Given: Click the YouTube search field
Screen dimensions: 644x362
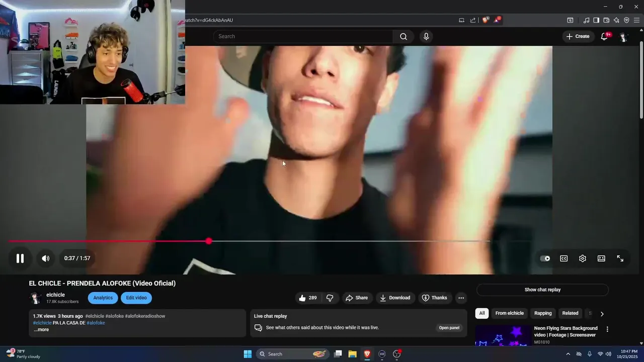Looking at the screenshot, I should click(x=303, y=36).
